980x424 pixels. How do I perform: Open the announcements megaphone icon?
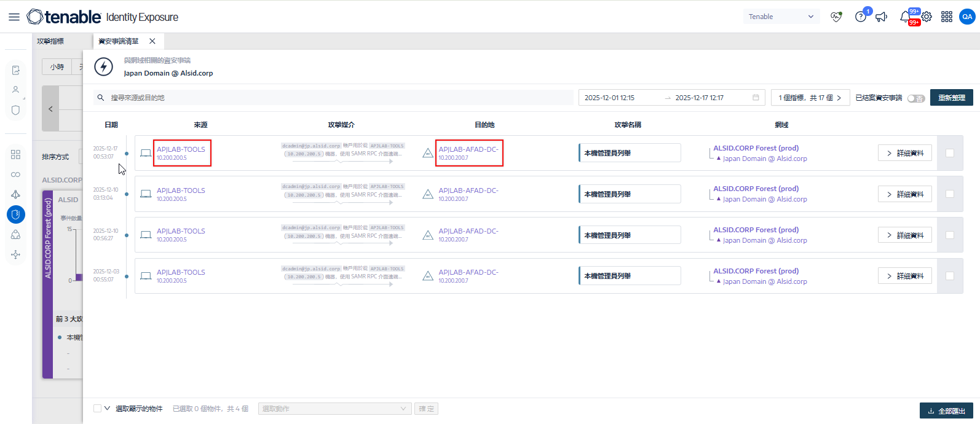pyautogui.click(x=882, y=17)
